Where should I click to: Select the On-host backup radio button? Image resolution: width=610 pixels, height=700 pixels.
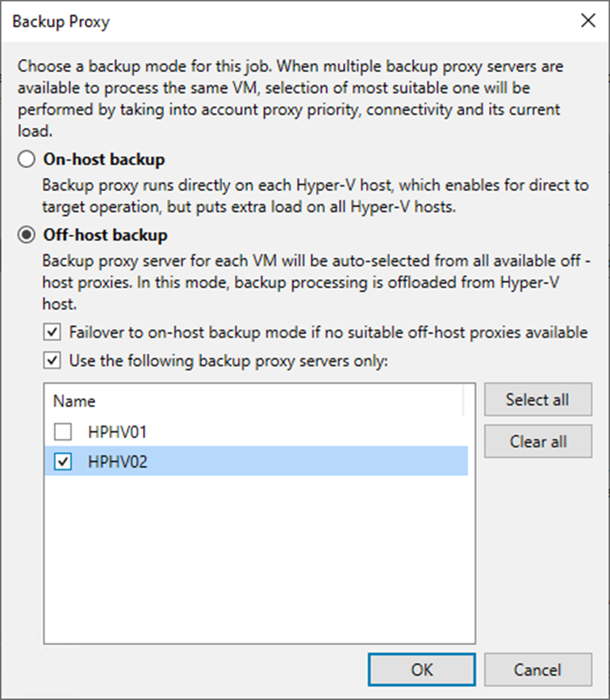pos(26,159)
